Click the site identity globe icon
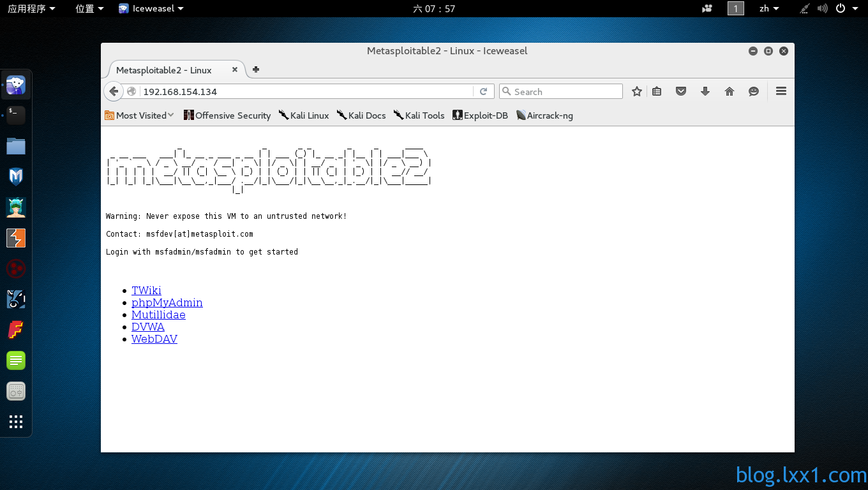868x490 pixels. 131,91
